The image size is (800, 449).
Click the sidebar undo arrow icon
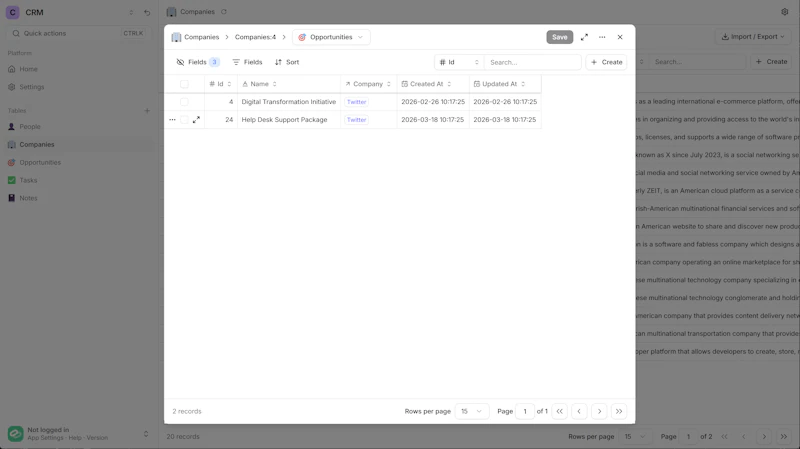[147, 12]
